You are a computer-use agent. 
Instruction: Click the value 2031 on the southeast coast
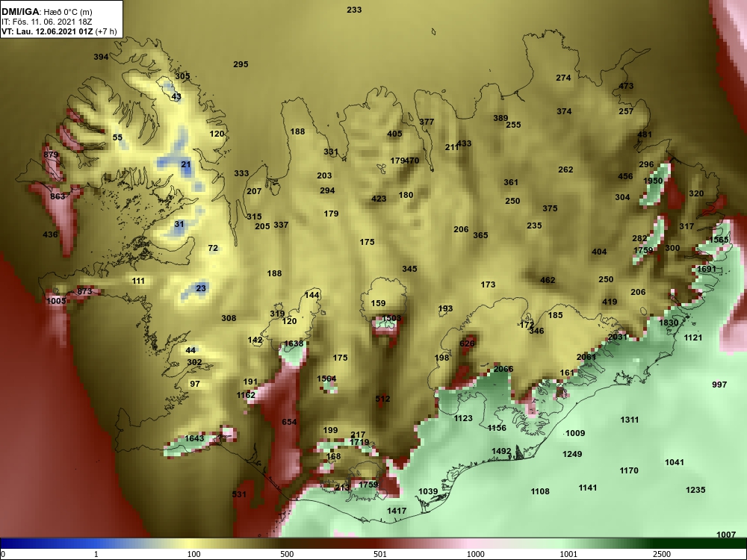point(618,337)
